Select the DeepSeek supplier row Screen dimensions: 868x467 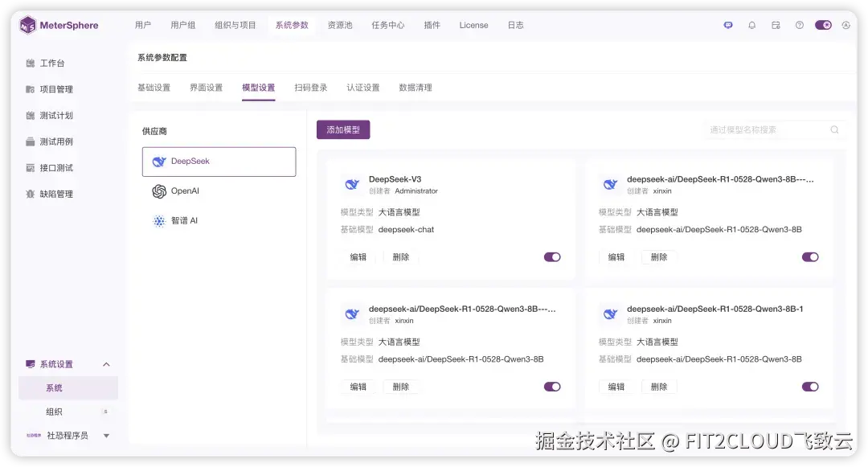tap(219, 162)
